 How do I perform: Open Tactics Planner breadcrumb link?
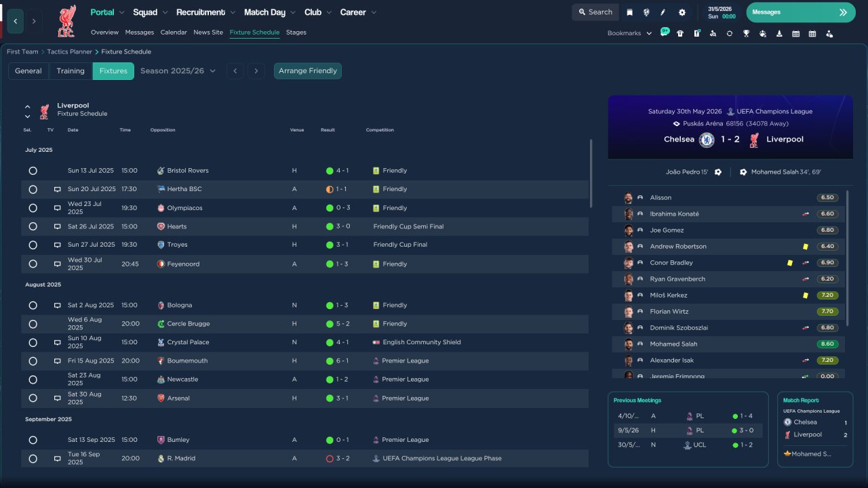coord(70,52)
